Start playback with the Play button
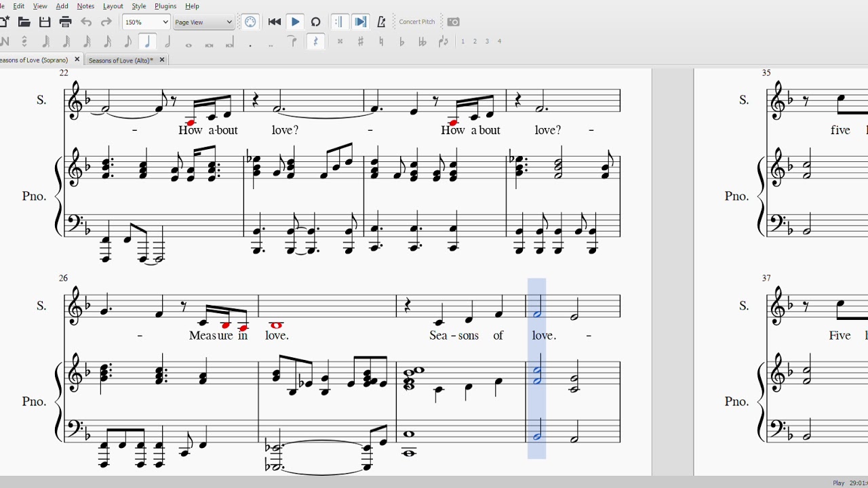The image size is (868, 488). (x=295, y=22)
